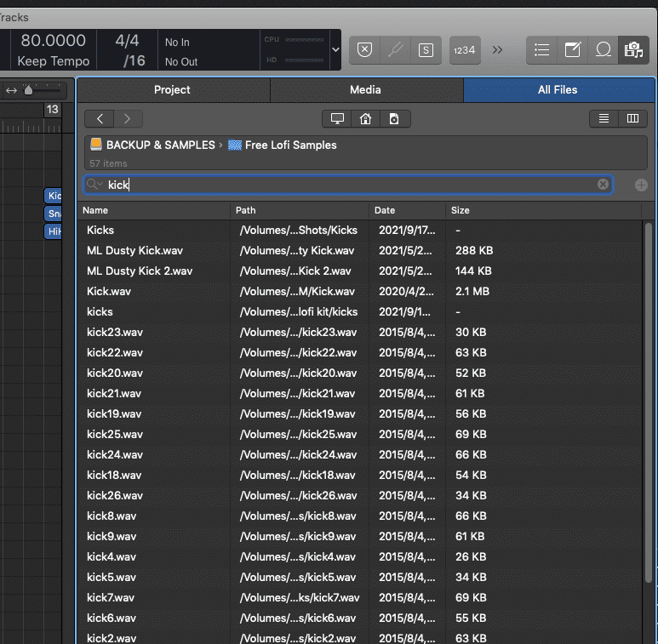Image resolution: width=658 pixels, height=644 pixels.
Task: Select kick8.wav file
Action: point(360,516)
